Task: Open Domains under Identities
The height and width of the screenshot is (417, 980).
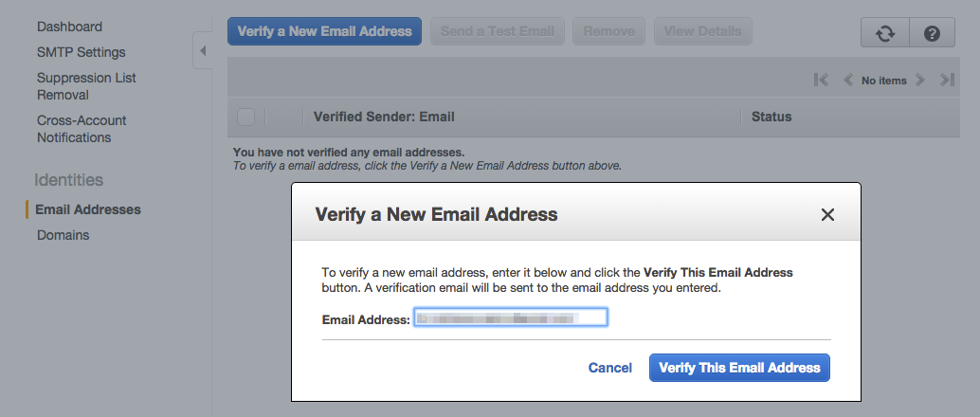Action: click(x=63, y=235)
